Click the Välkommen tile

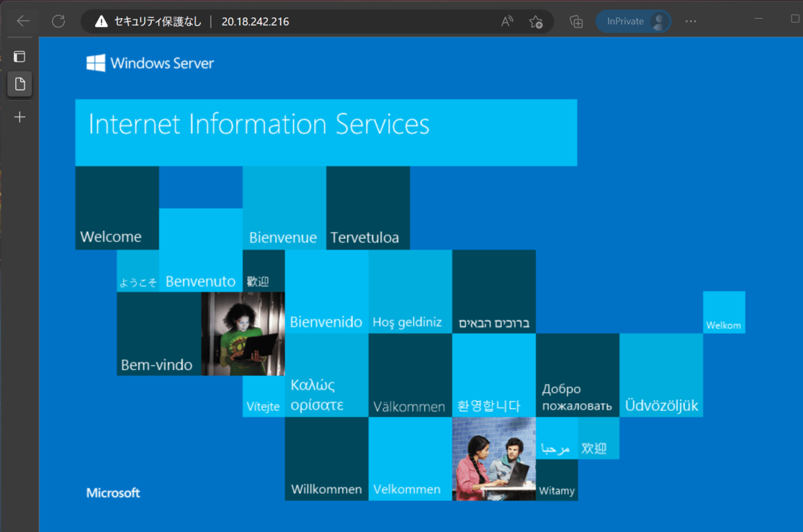(410, 375)
